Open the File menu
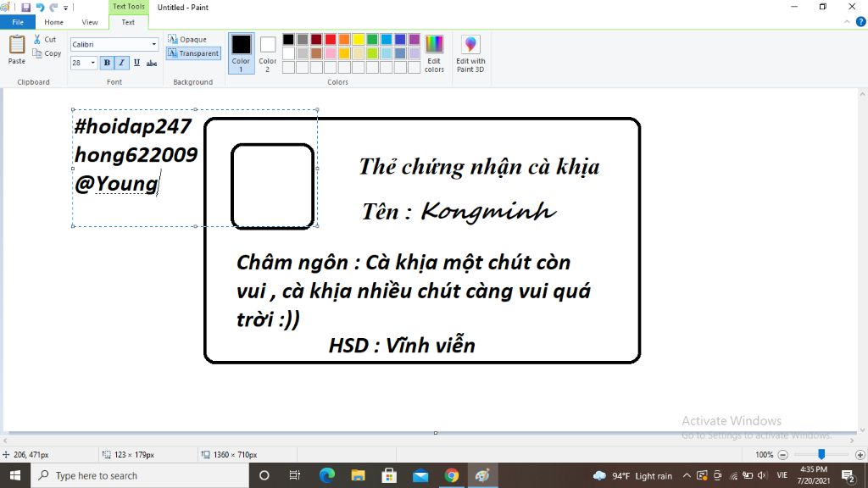The image size is (868, 488). point(18,22)
